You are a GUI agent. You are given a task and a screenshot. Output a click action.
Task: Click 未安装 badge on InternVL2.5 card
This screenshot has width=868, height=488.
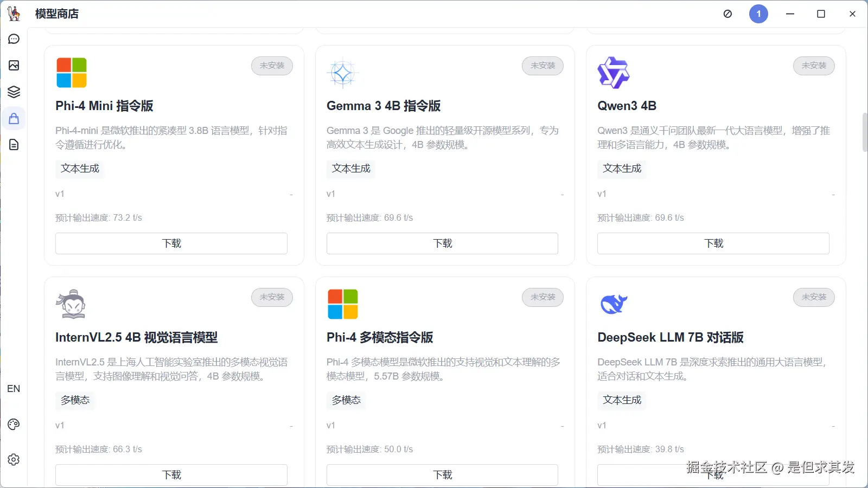(x=272, y=297)
